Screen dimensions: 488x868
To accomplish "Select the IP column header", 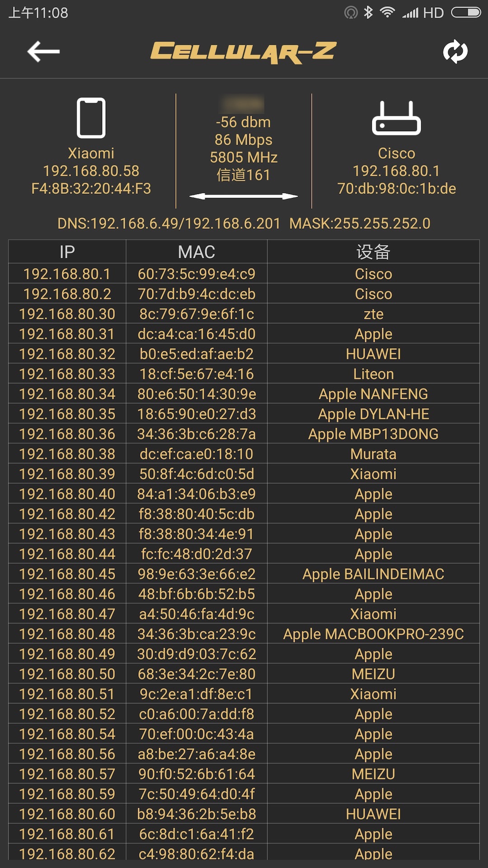I will [x=67, y=252].
